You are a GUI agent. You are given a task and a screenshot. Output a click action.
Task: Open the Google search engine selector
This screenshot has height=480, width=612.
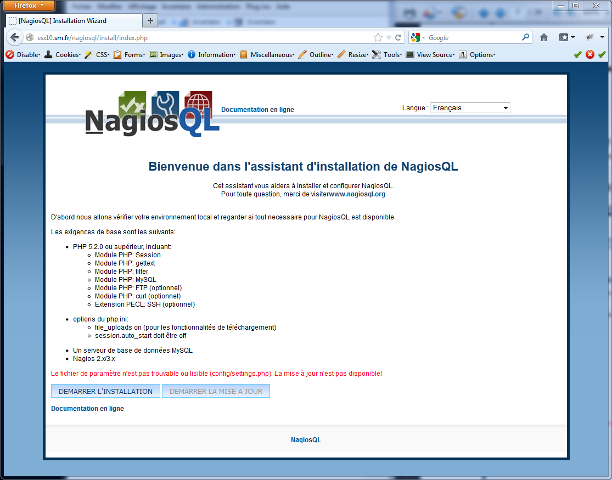pos(418,37)
